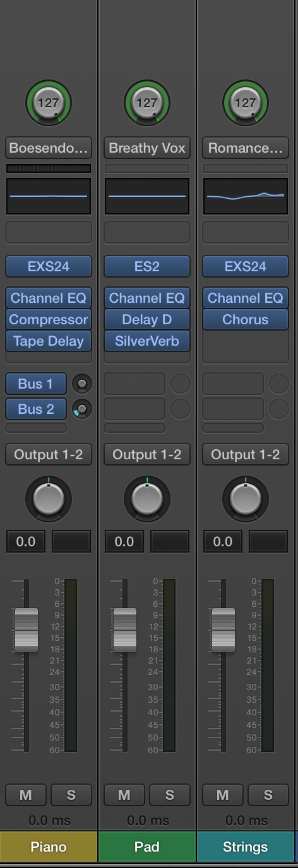Select the Strings channel name label
Image resolution: width=298 pixels, height=868 pixels.
(246, 847)
